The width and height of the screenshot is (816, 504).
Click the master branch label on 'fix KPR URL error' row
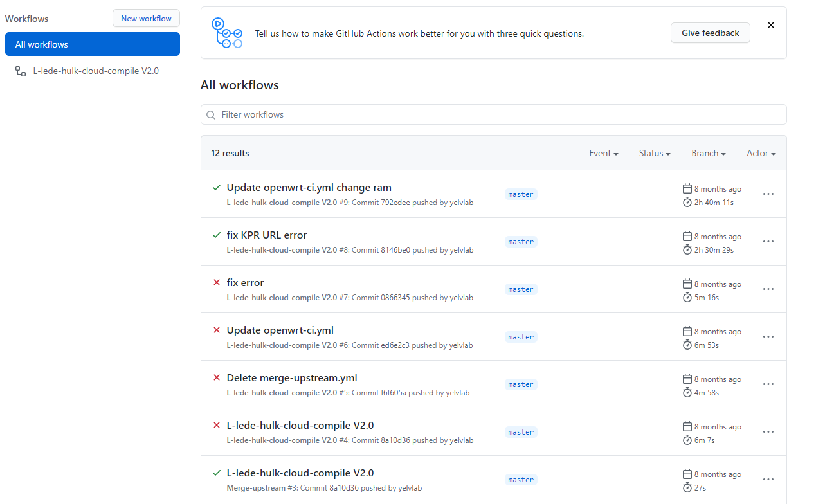521,242
